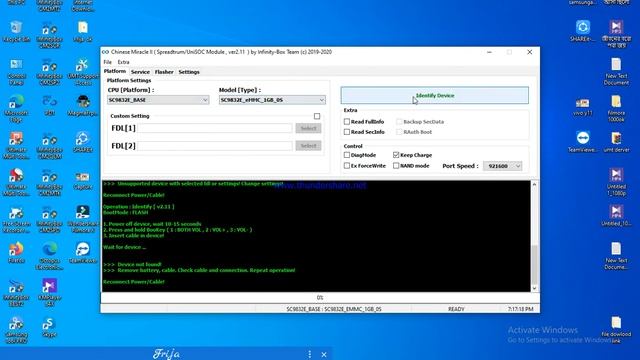Open TeamViewer shortcut left of umt derver
Image resolution: width=640 pixels, height=360 pixels.
(x=582, y=142)
